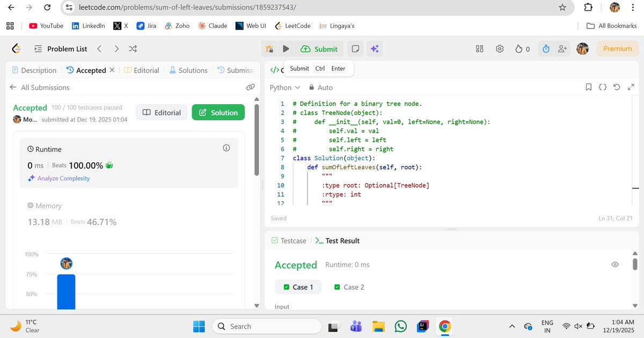Reset the code with the undo icon
644x338 pixels.
616,87
